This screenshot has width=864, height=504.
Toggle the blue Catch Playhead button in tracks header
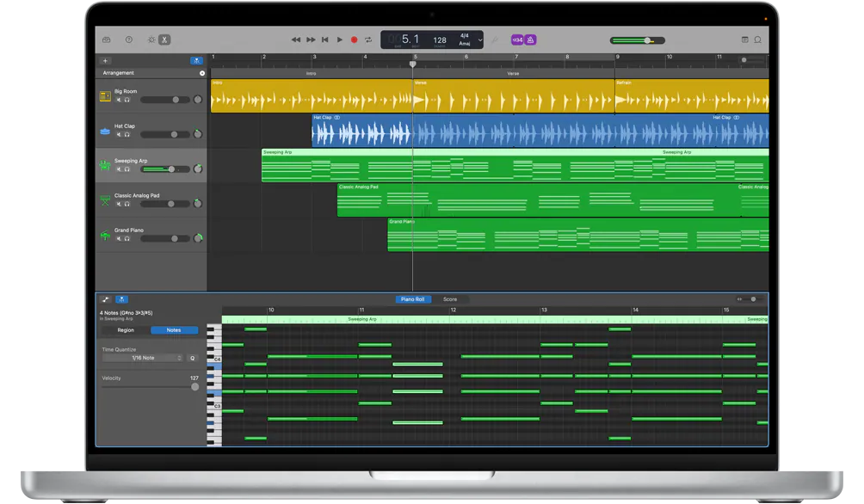[x=196, y=60]
